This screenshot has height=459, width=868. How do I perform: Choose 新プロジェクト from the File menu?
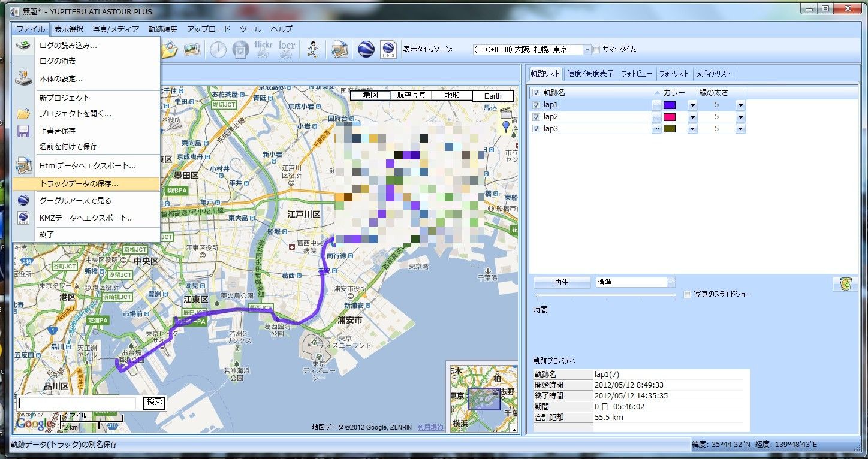[86, 98]
